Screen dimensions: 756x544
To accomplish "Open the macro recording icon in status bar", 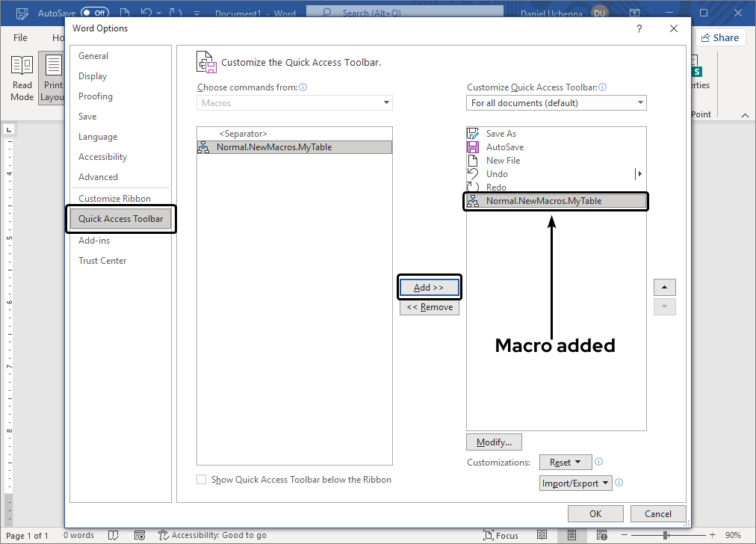I will coord(140,535).
